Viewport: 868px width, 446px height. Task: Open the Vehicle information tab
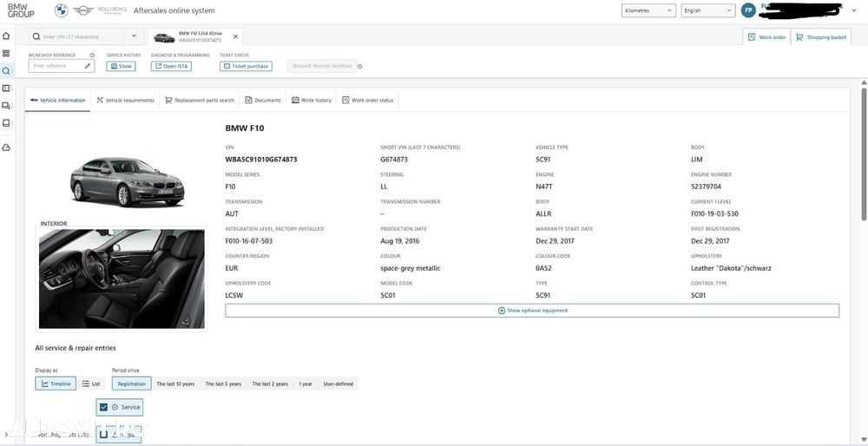(x=58, y=100)
